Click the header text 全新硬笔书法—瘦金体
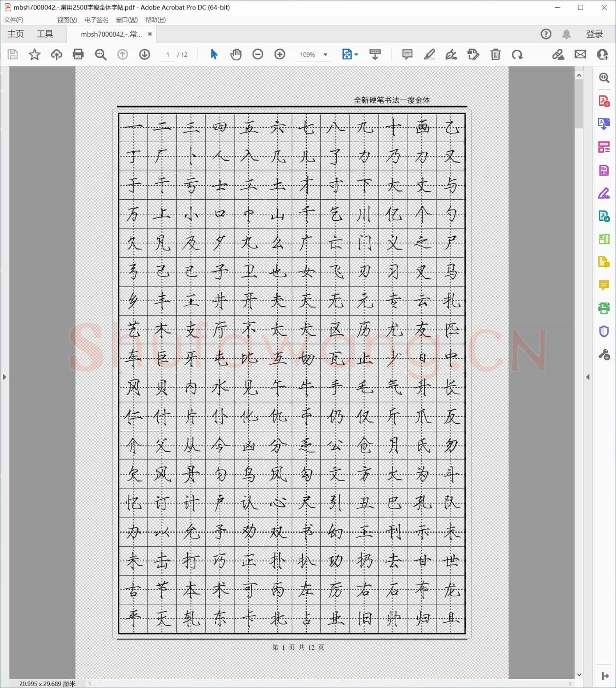The image size is (616, 688). 392,100
